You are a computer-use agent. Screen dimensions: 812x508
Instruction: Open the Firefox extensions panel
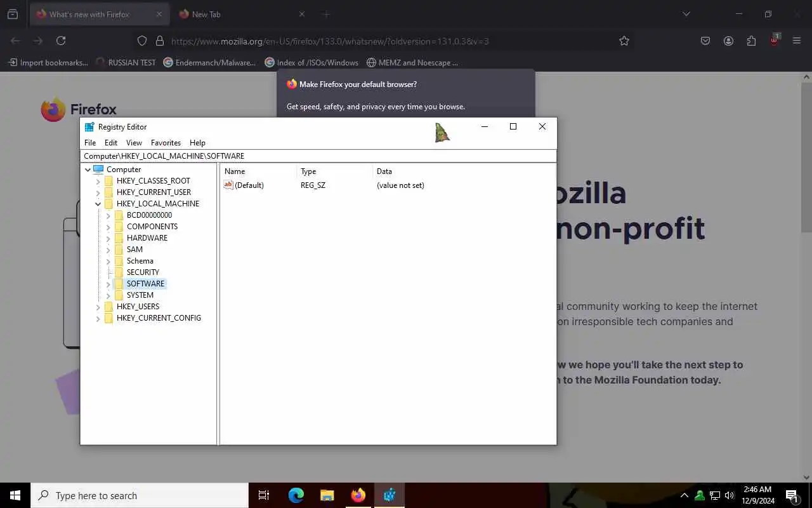(x=751, y=41)
